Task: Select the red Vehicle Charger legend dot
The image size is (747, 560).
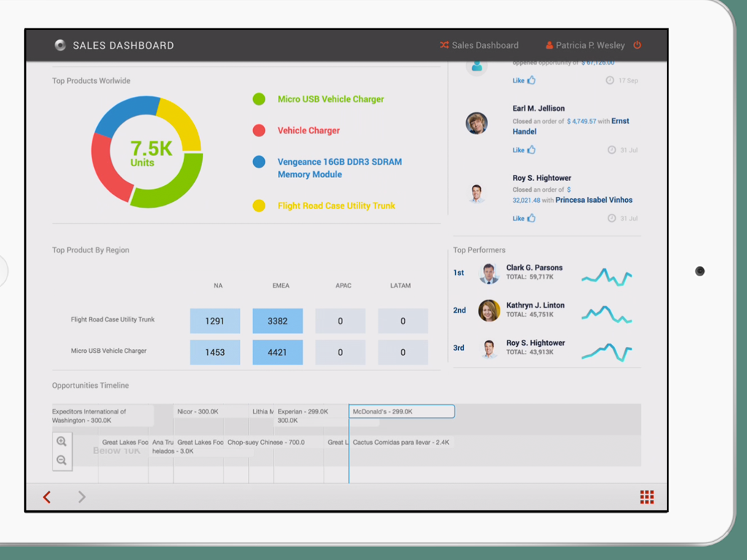Action: (x=259, y=131)
